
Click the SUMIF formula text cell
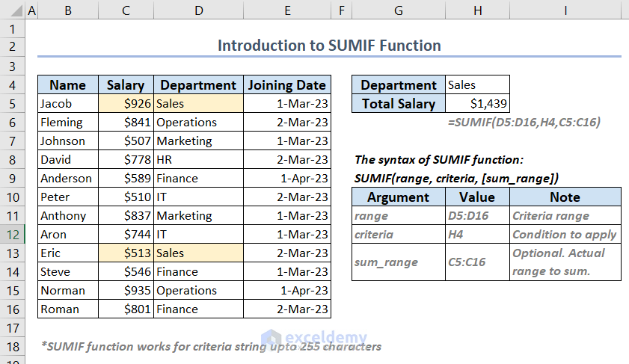click(x=524, y=122)
